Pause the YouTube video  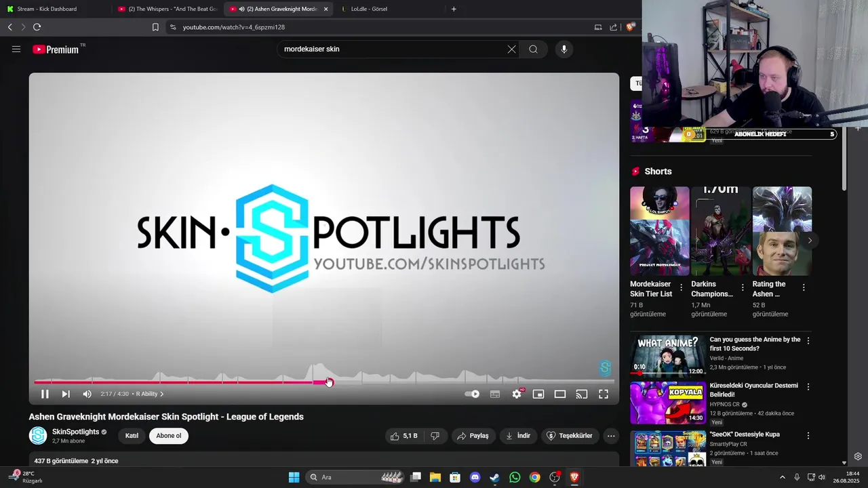tap(45, 394)
